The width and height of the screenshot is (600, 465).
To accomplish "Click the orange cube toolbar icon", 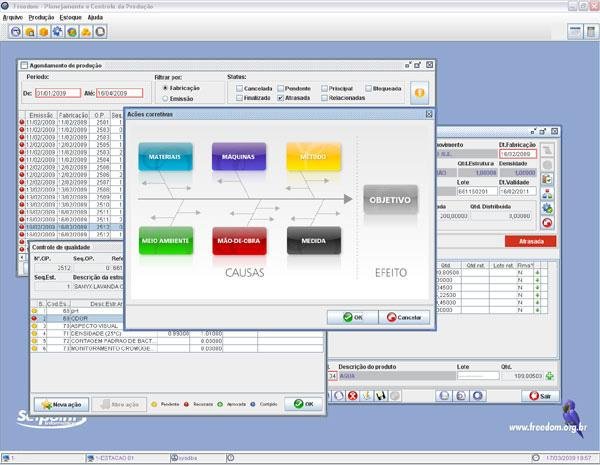I will coord(44,32).
